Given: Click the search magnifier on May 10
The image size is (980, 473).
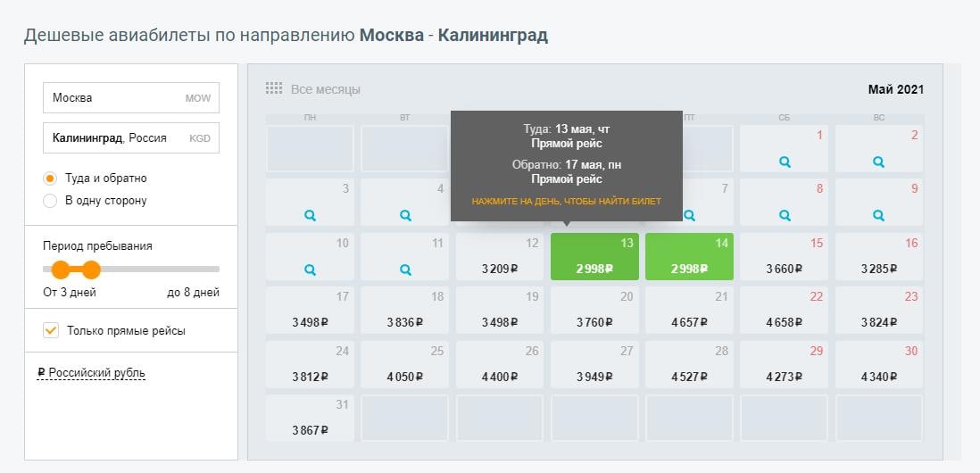Looking at the screenshot, I should click(x=310, y=270).
